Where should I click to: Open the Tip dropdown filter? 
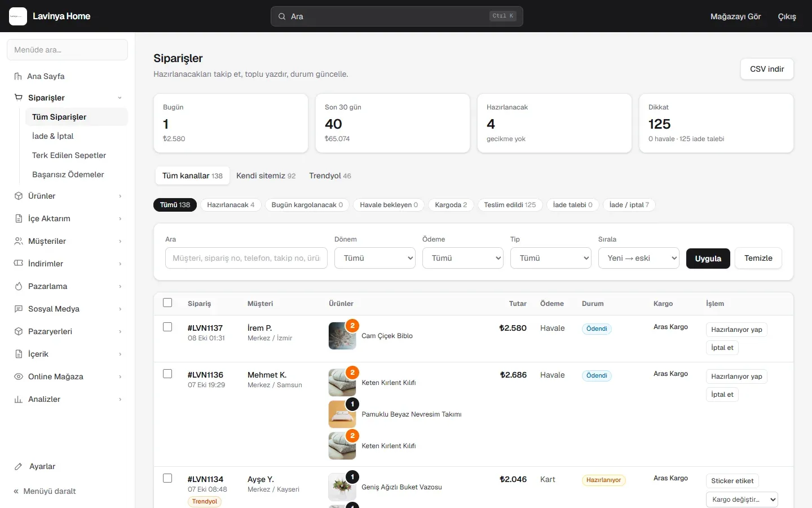[x=551, y=258]
